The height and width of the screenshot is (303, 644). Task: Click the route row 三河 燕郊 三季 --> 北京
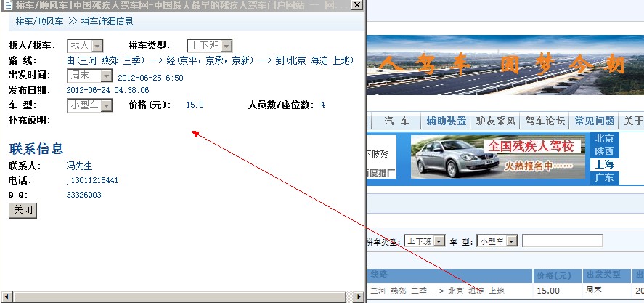(437, 291)
